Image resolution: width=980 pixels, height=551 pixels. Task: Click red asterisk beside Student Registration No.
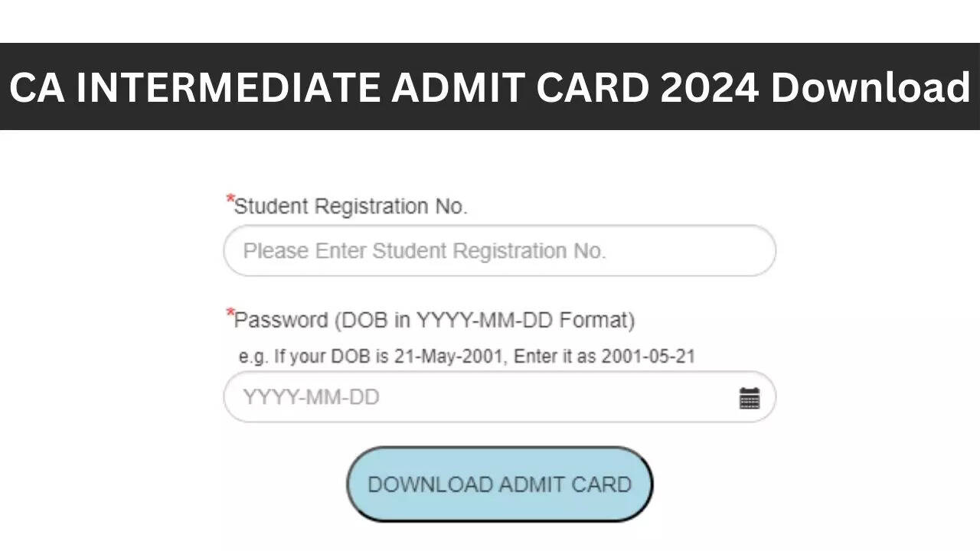click(230, 201)
